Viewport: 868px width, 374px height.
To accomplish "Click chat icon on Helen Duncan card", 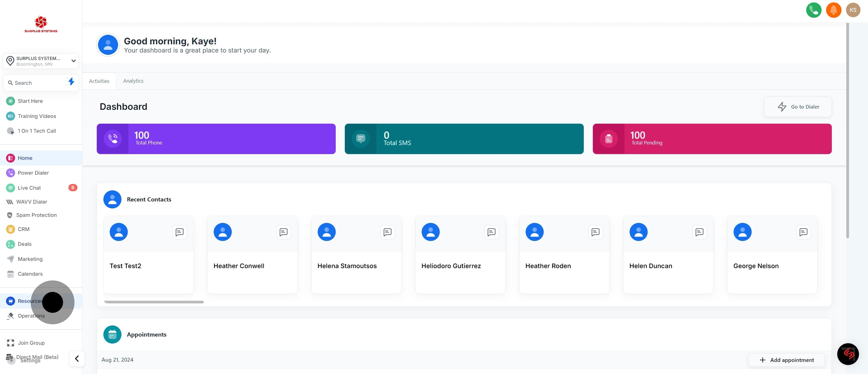I will (699, 232).
